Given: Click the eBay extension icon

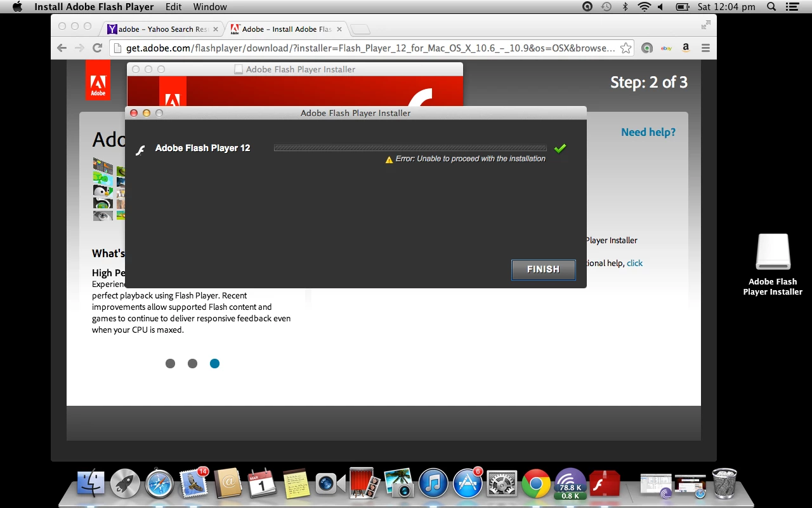Looking at the screenshot, I should click(x=666, y=48).
